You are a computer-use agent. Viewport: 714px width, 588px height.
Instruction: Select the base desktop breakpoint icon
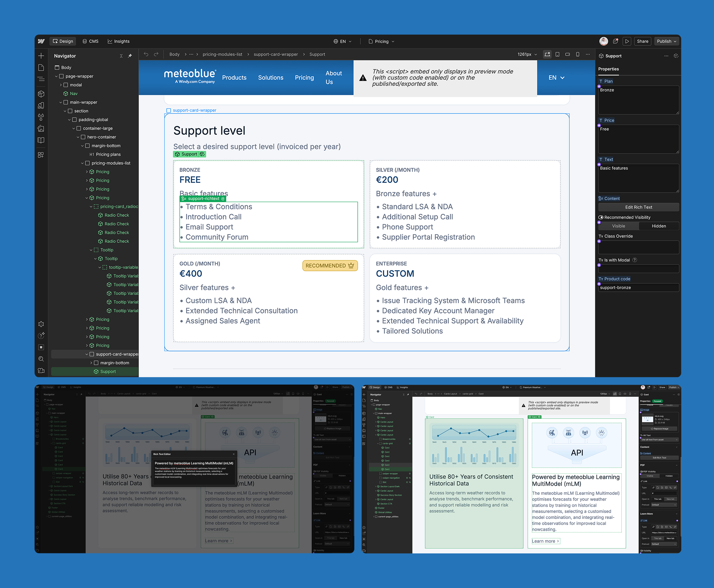[x=547, y=54]
